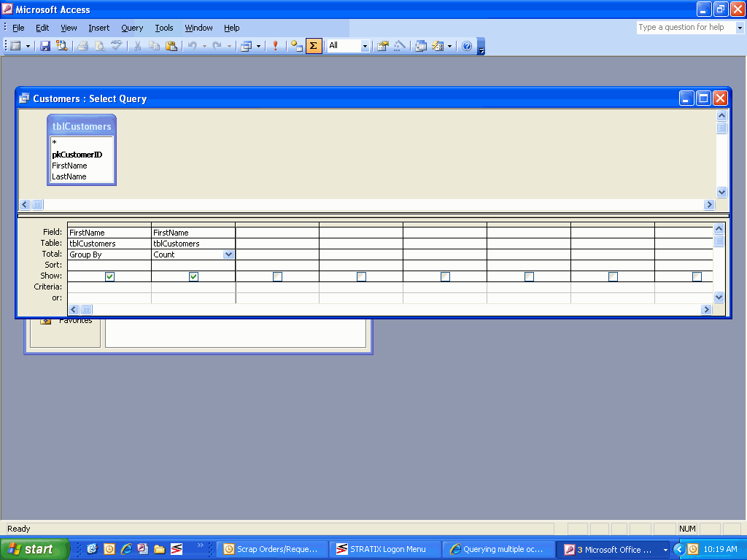
Task: Uncheck Show box for the Group By column
Action: tap(109, 276)
